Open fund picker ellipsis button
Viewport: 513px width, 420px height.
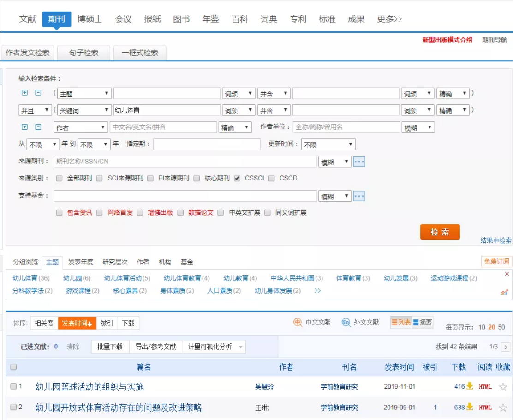pos(359,196)
